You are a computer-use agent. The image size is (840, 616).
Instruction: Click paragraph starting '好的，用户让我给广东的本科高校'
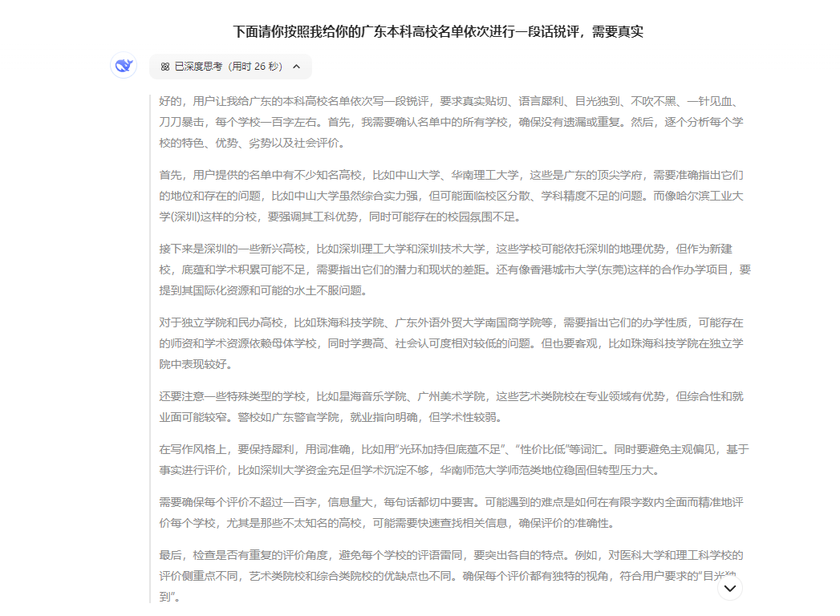click(x=451, y=122)
